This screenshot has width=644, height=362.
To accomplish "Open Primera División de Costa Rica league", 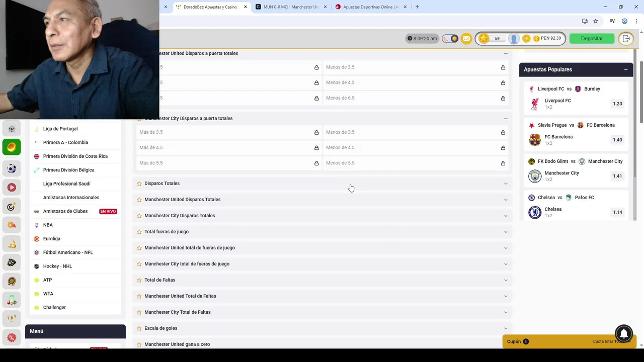I will tap(75, 156).
